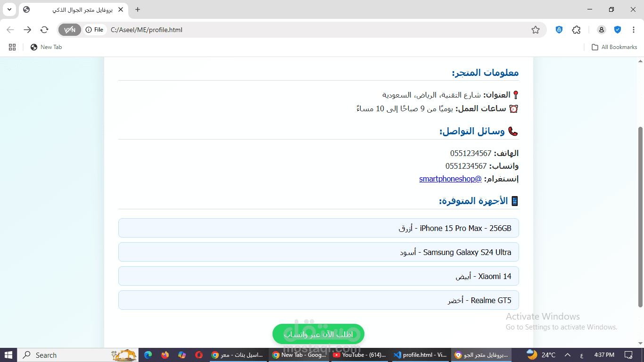Click the الأجهزة المتوفرة heading
The image size is (644, 362).
(x=479, y=201)
